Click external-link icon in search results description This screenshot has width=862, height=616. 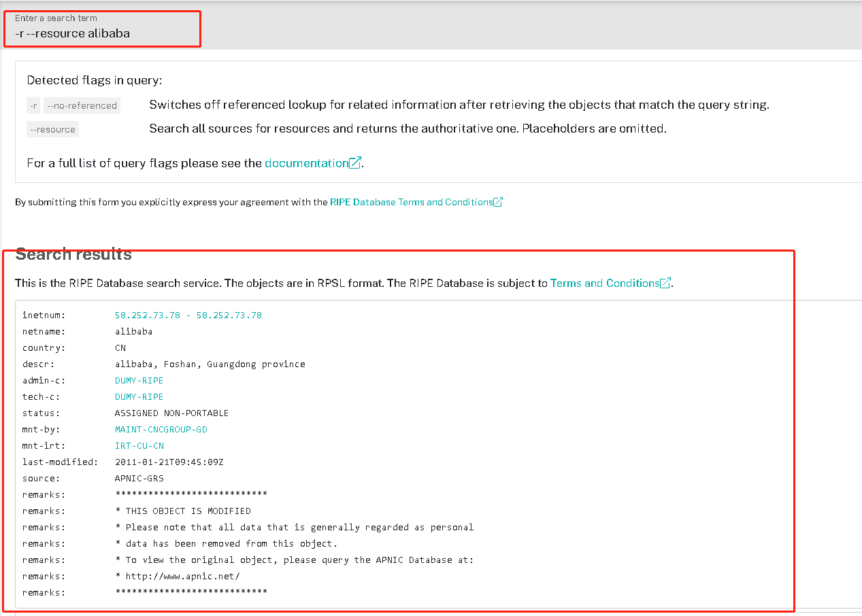[x=665, y=283]
